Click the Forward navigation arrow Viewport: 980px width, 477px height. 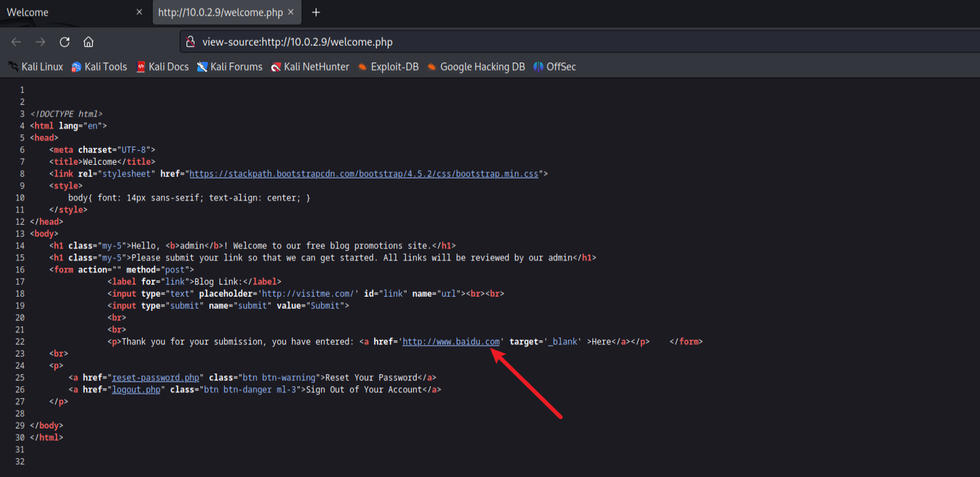pyautogui.click(x=40, y=42)
